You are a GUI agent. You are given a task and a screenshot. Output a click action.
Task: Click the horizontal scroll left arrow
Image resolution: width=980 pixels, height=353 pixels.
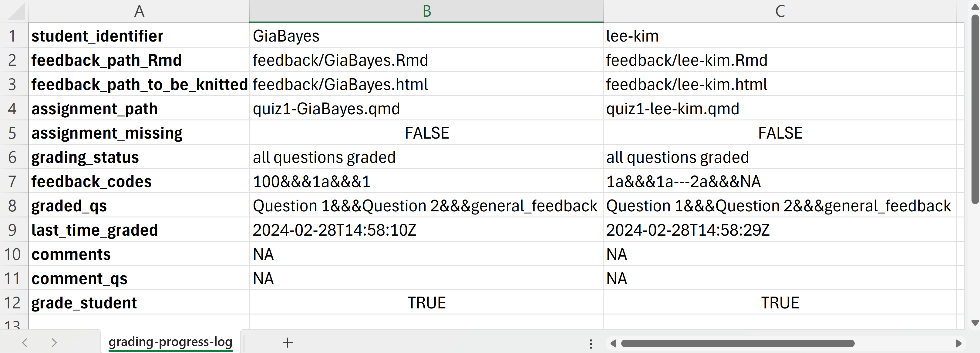613,344
